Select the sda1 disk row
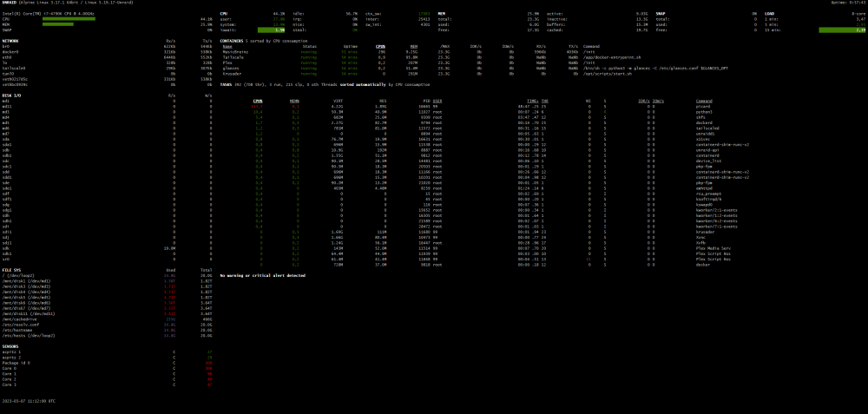This screenshot has height=414, width=868. click(107, 144)
